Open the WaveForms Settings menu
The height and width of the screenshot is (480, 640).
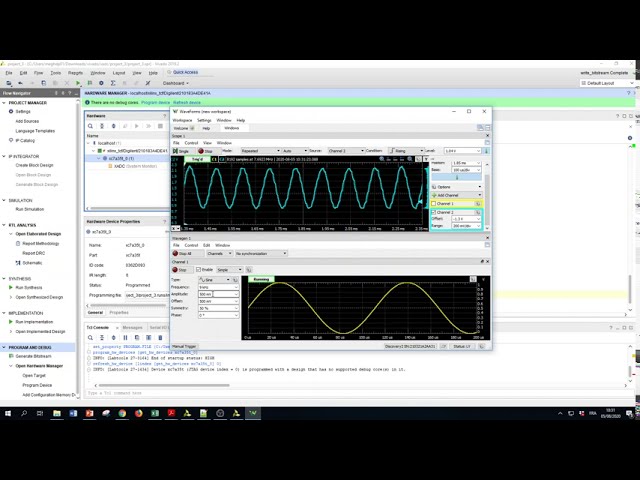[204, 120]
